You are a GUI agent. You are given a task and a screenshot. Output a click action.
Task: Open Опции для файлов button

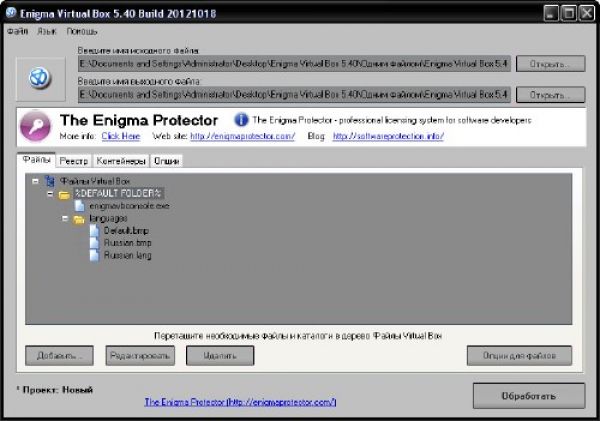tap(519, 356)
